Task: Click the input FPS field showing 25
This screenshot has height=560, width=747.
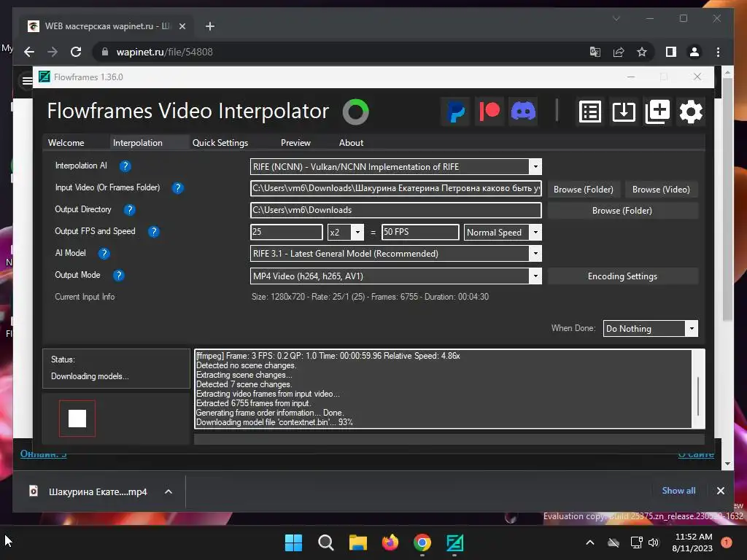Action: click(286, 232)
